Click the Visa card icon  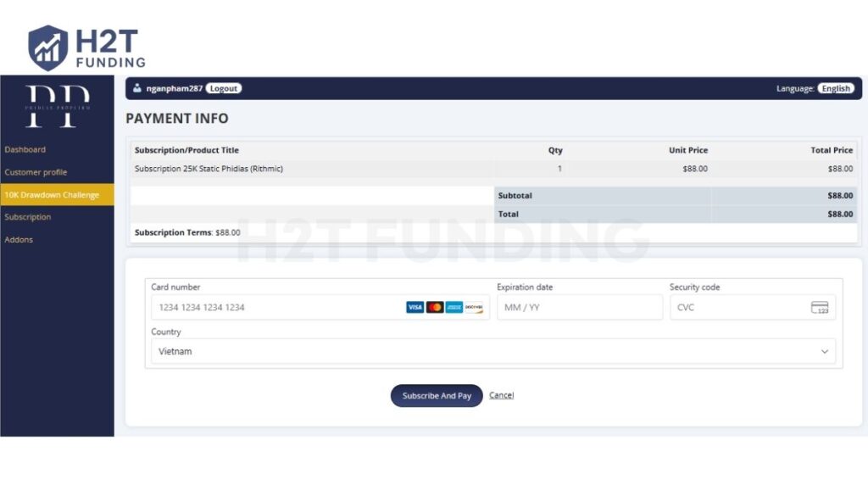[415, 307]
